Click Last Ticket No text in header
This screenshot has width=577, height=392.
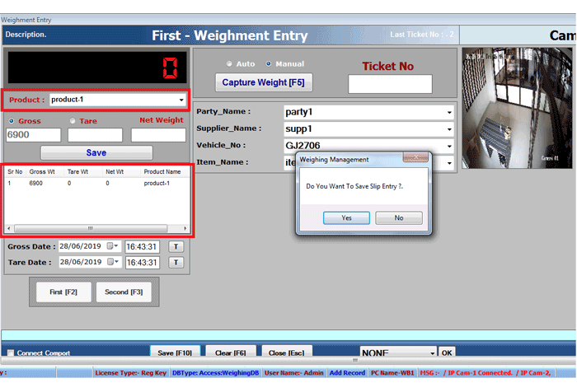(x=422, y=35)
